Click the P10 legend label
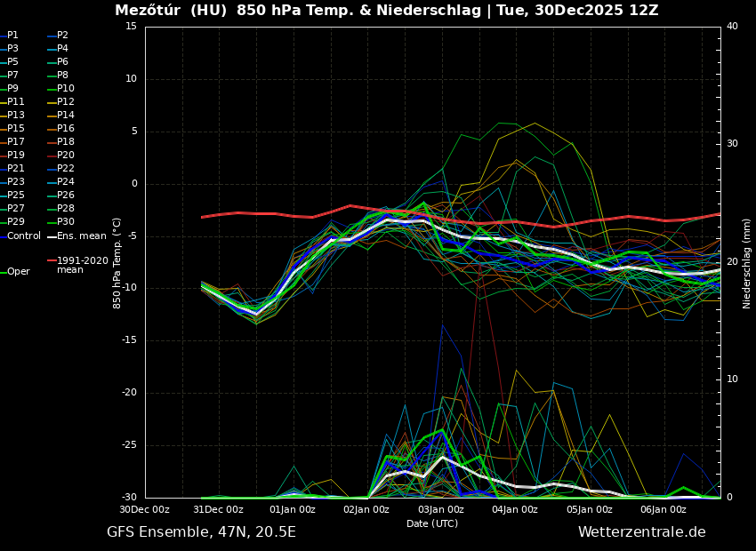The width and height of the screenshot is (756, 551). [x=65, y=89]
